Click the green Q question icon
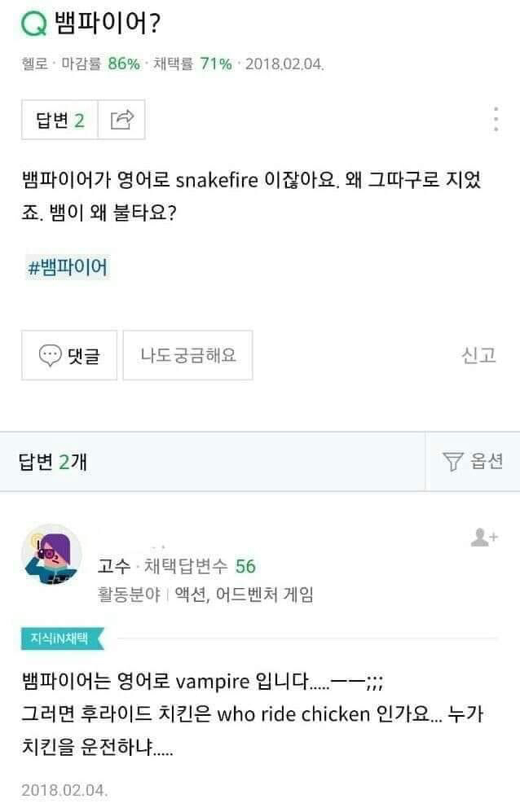The height and width of the screenshot is (812, 520). (33, 24)
